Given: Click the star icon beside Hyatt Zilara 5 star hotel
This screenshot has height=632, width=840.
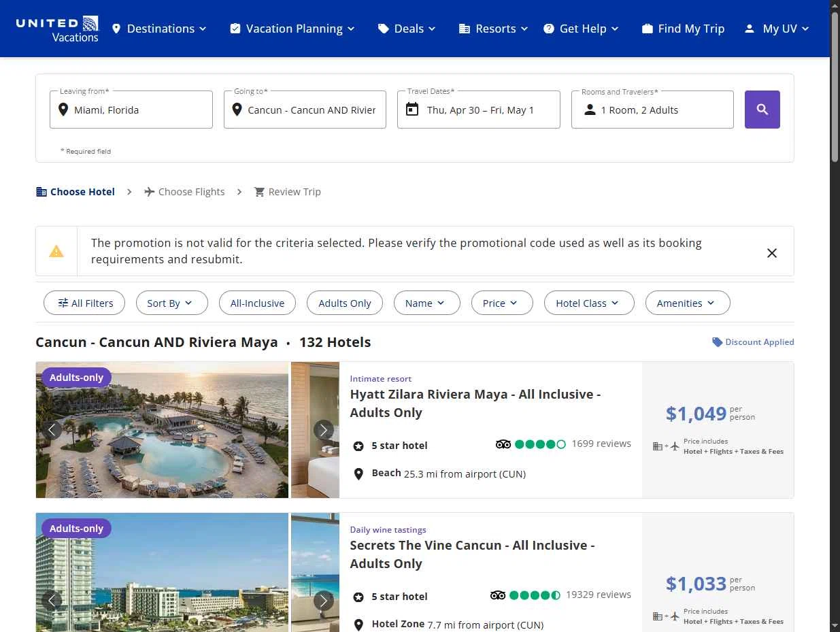Looking at the screenshot, I should 358,446.
